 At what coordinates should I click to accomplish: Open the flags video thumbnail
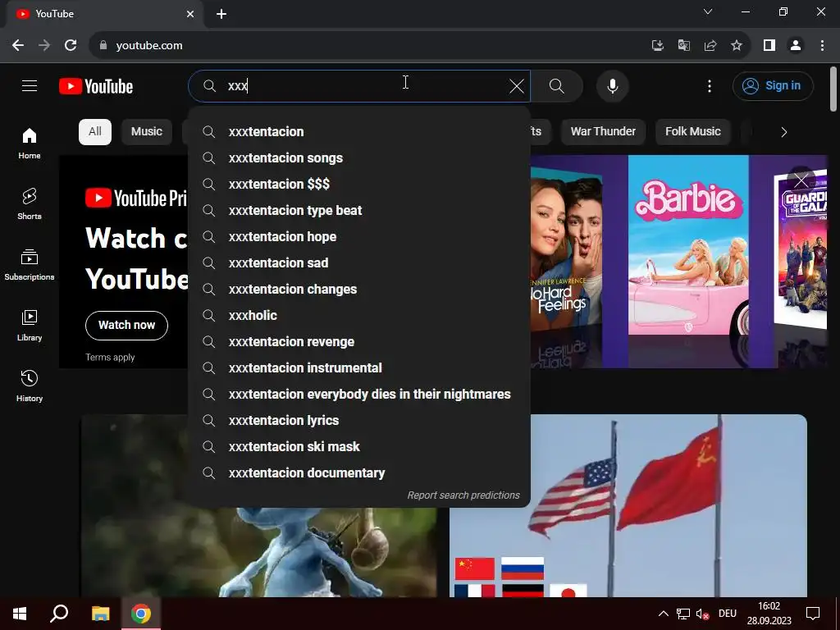[628, 505]
